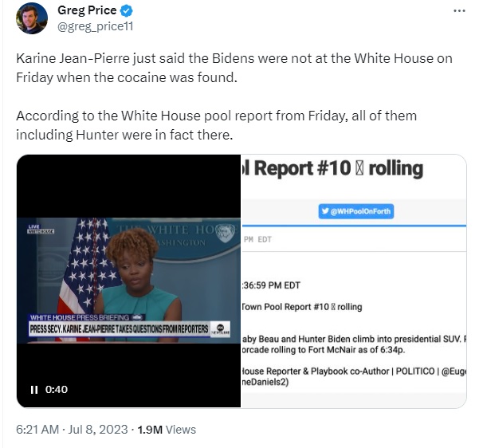Click the Greg Price display name

point(87,10)
